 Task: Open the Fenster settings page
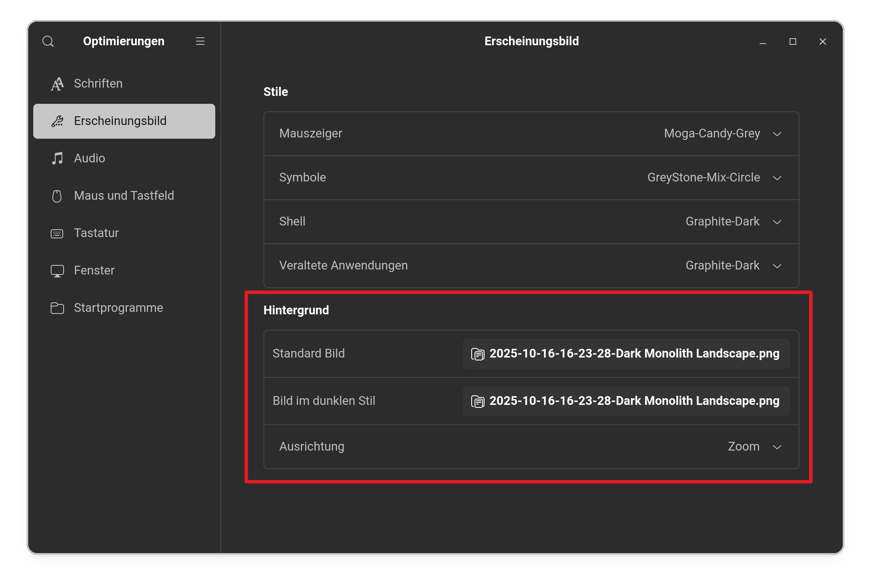(x=94, y=271)
